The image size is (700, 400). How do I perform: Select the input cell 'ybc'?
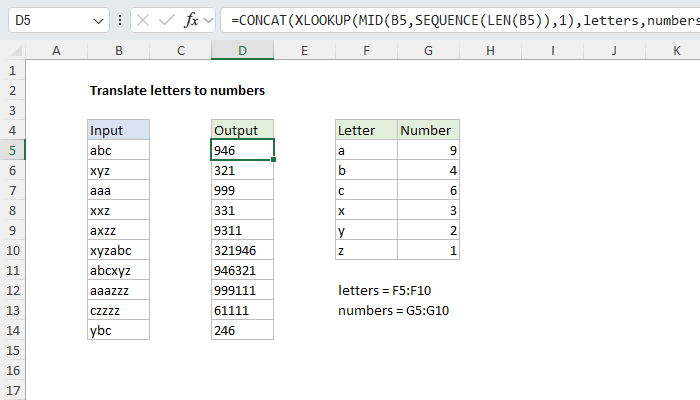(118, 330)
